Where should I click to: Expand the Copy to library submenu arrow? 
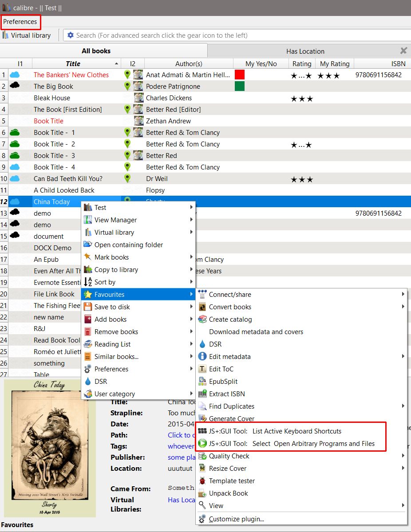coord(191,269)
